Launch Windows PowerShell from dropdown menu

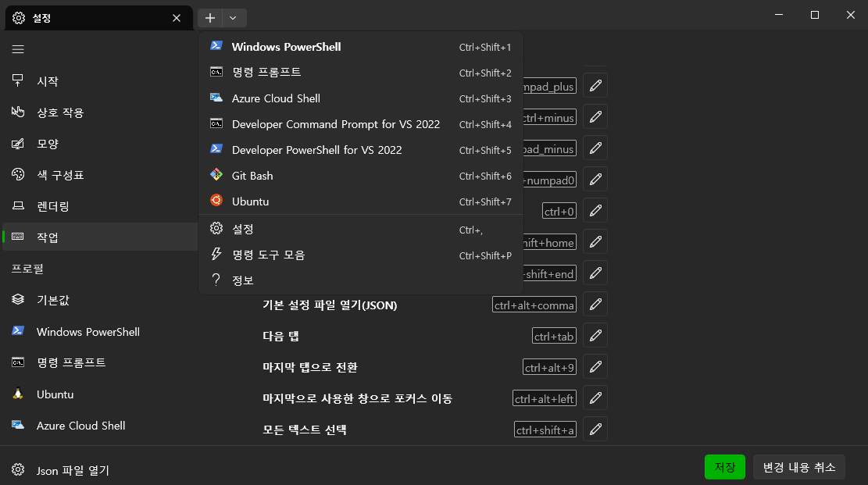(361, 47)
